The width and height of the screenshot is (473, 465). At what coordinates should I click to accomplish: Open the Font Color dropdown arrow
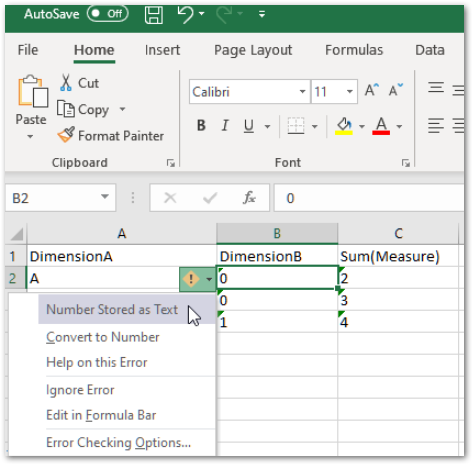coord(399,127)
